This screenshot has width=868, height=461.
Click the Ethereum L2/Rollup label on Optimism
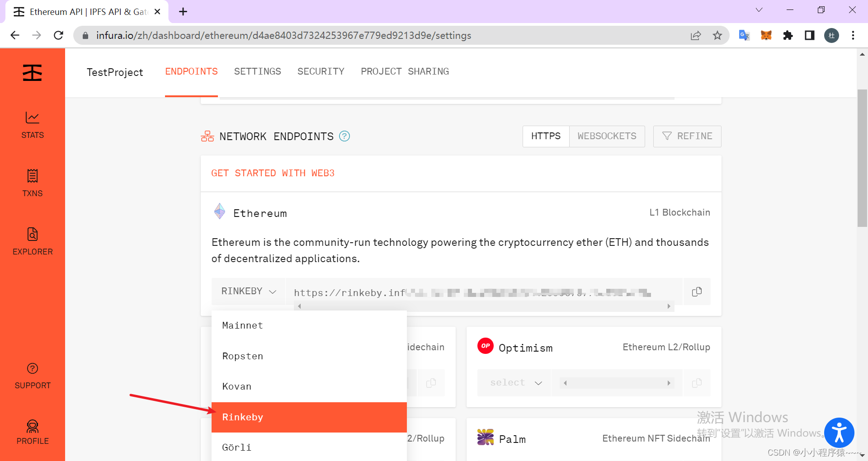click(x=666, y=347)
